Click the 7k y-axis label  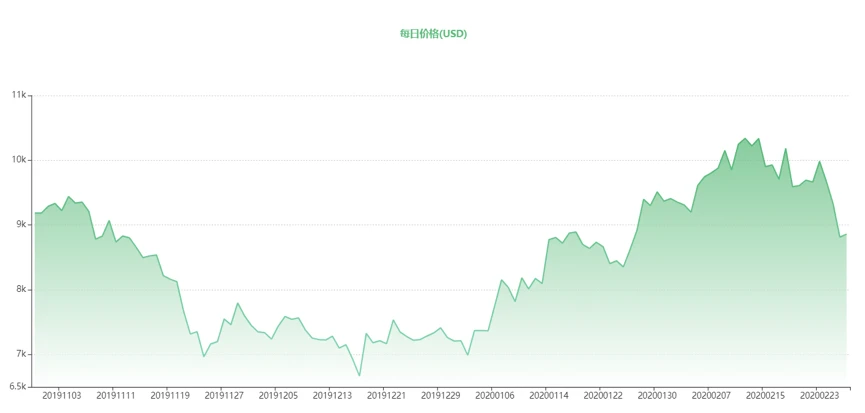(20, 355)
